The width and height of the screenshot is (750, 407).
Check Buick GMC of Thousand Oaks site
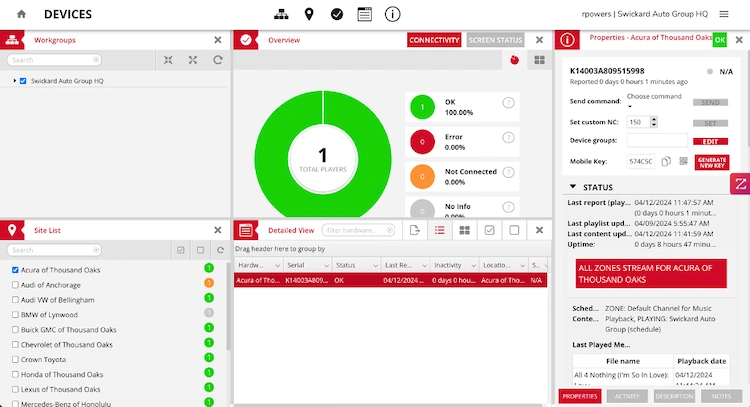[15, 330]
